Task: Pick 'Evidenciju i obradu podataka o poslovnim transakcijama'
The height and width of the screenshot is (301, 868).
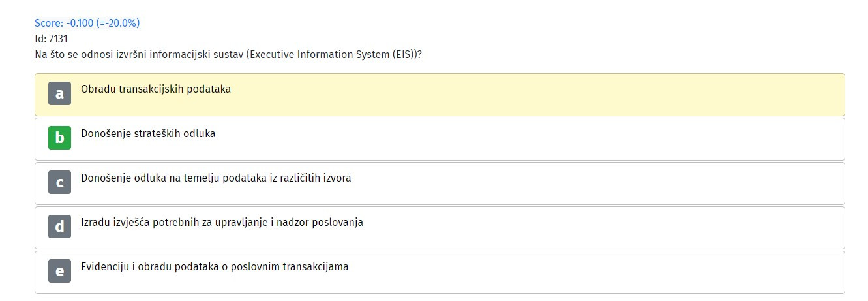Action: tap(215, 266)
